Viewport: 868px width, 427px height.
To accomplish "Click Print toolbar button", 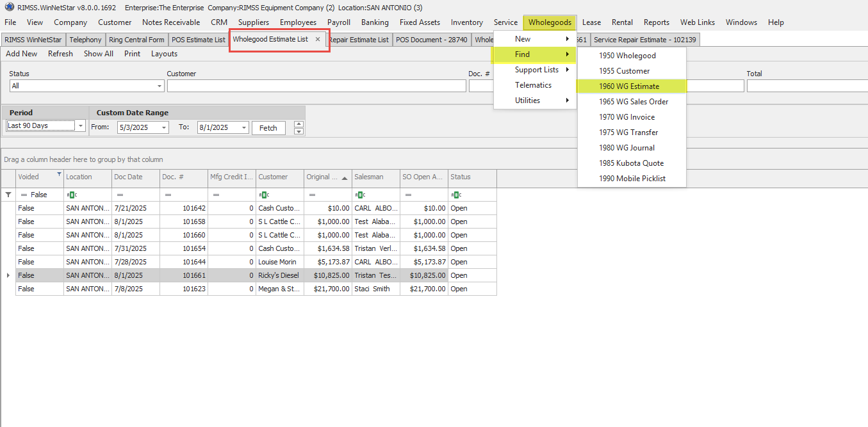I will [x=133, y=54].
